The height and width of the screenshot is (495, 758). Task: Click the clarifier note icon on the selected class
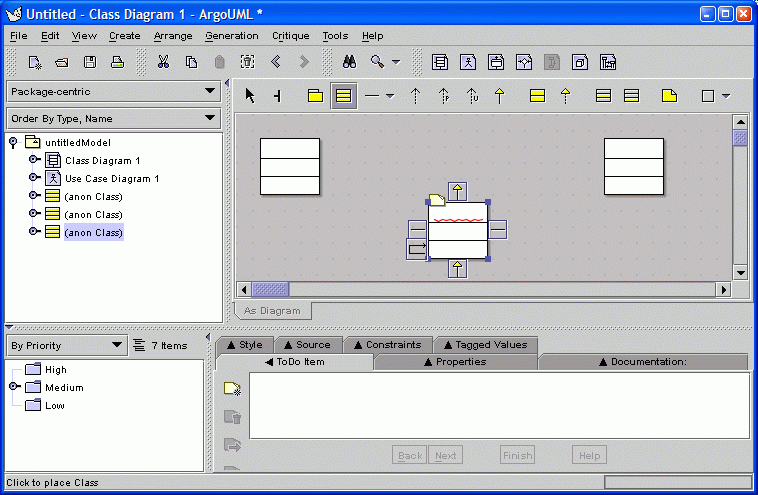point(437,199)
